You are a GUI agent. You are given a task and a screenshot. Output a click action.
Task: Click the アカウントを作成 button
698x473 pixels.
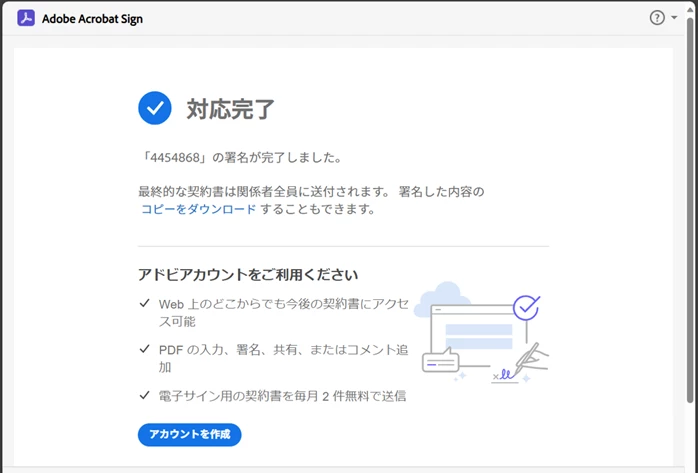pos(190,434)
